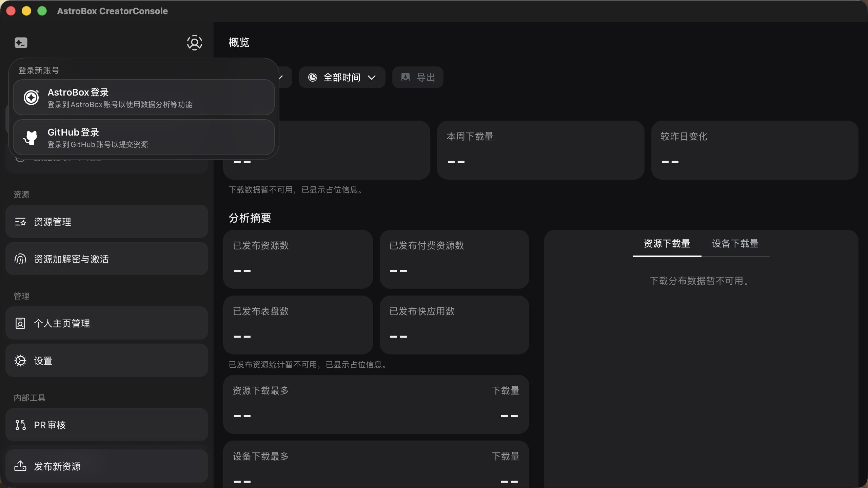Click the 内部工具 sidebar section label
Viewport: 868px width, 488px height.
tap(29, 398)
